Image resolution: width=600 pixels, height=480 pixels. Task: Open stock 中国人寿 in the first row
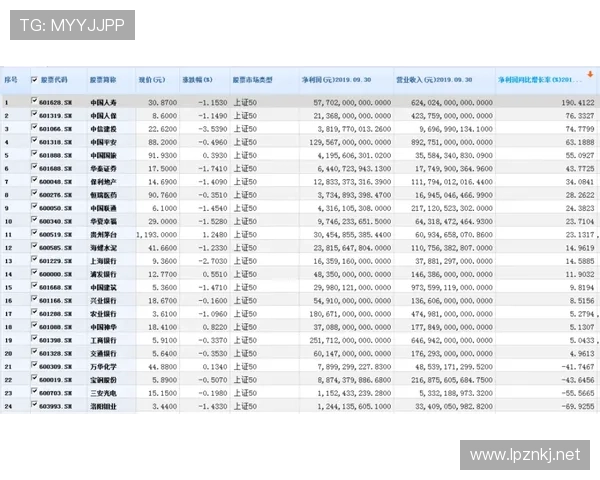click(x=103, y=102)
